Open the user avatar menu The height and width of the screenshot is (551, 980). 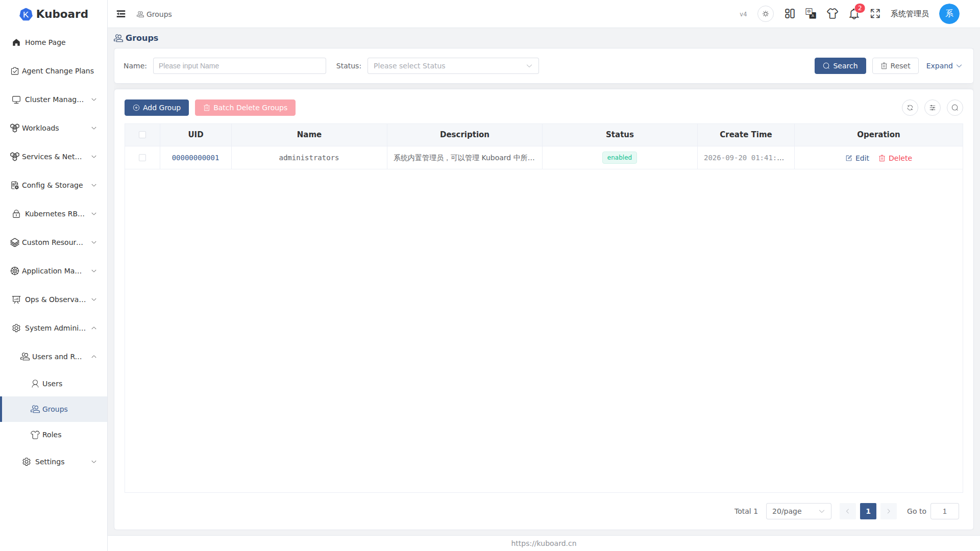click(x=949, y=14)
